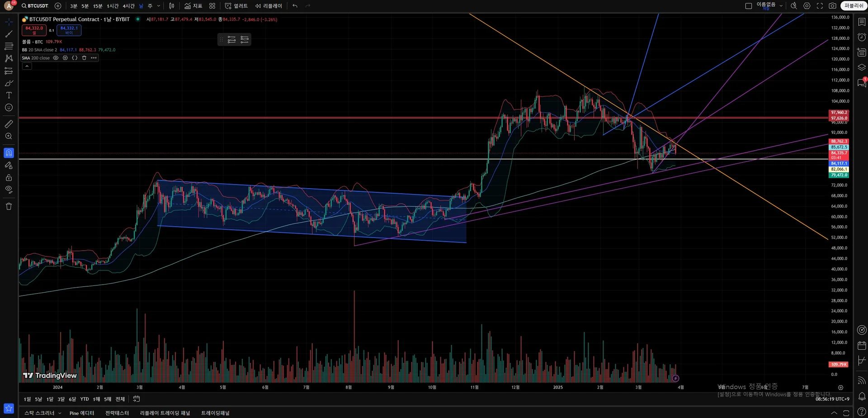Click the BTCUSDT symbol search field

35,6
